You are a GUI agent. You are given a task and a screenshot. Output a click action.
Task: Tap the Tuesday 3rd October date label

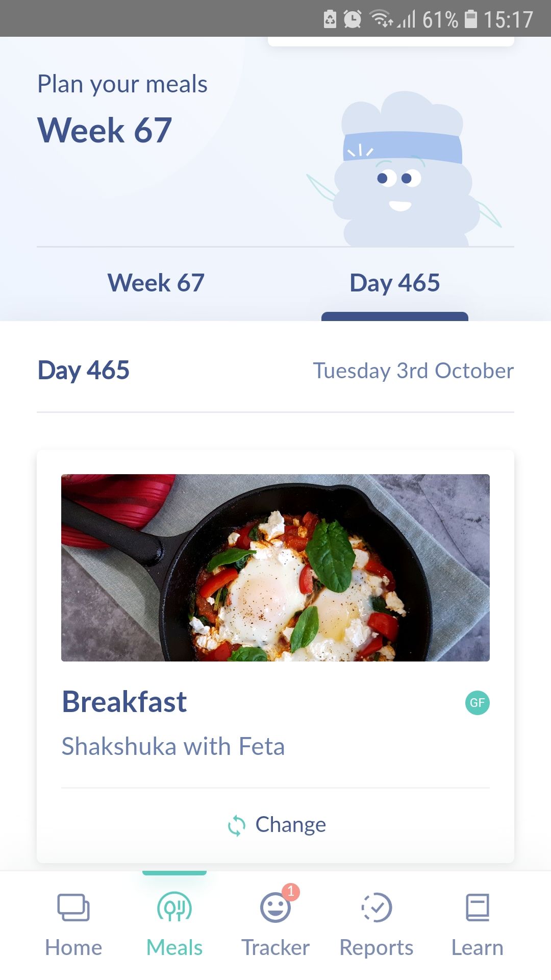tap(412, 371)
